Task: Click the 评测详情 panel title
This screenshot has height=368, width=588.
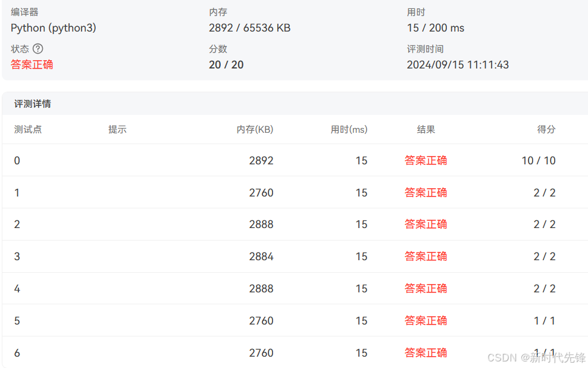Action: pyautogui.click(x=32, y=104)
